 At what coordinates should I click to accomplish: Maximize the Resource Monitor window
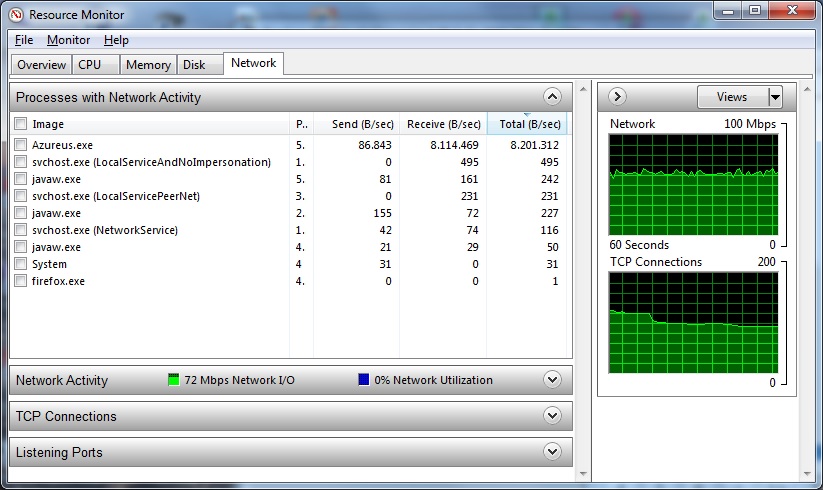pyautogui.click(x=755, y=10)
